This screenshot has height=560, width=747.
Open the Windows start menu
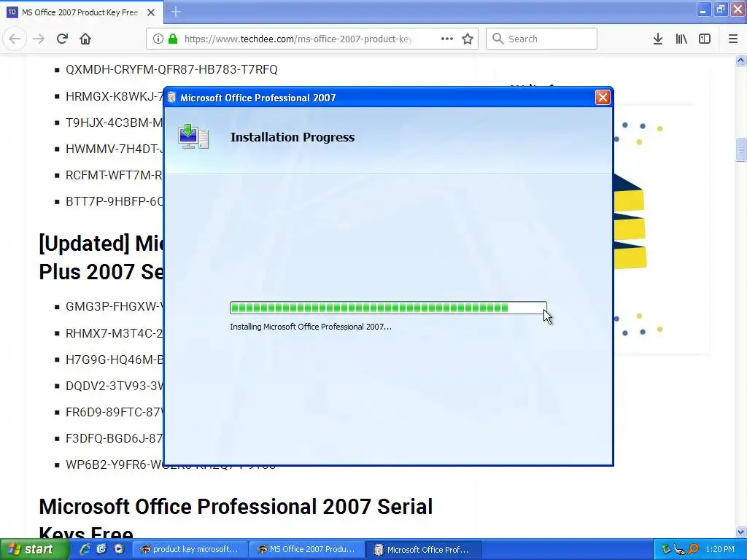coord(34,549)
